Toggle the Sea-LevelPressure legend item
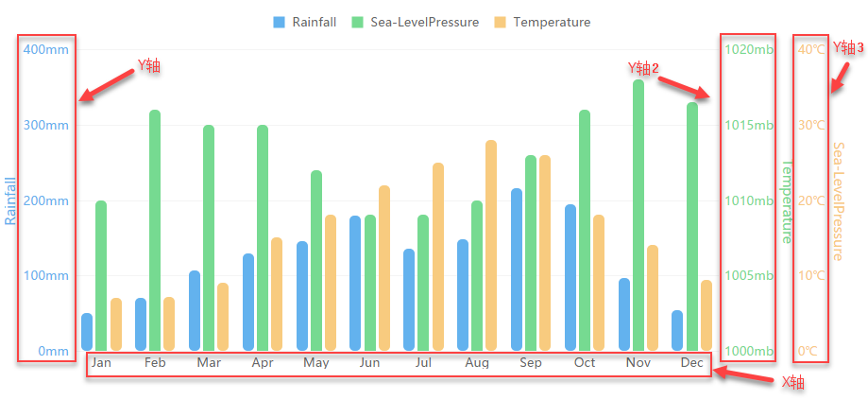 pos(424,22)
